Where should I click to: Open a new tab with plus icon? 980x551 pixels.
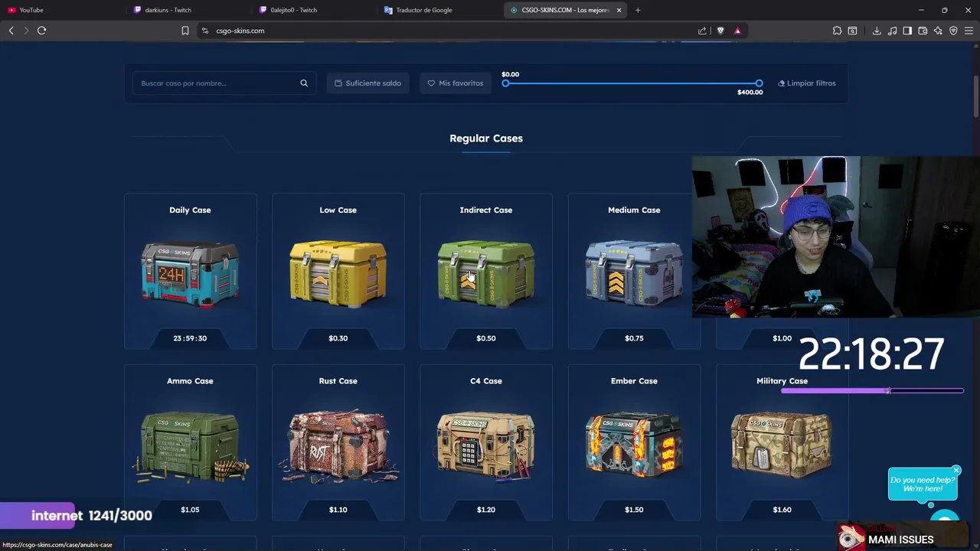[638, 10]
